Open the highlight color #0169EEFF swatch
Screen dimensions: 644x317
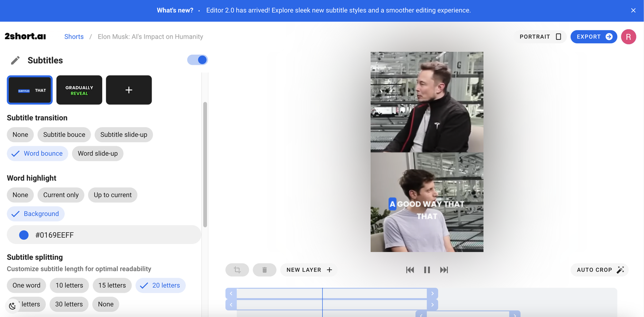click(24, 235)
